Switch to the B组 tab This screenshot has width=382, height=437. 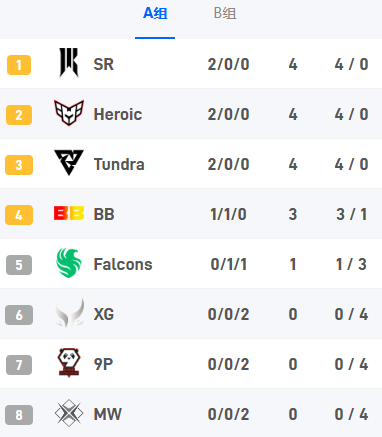(225, 14)
